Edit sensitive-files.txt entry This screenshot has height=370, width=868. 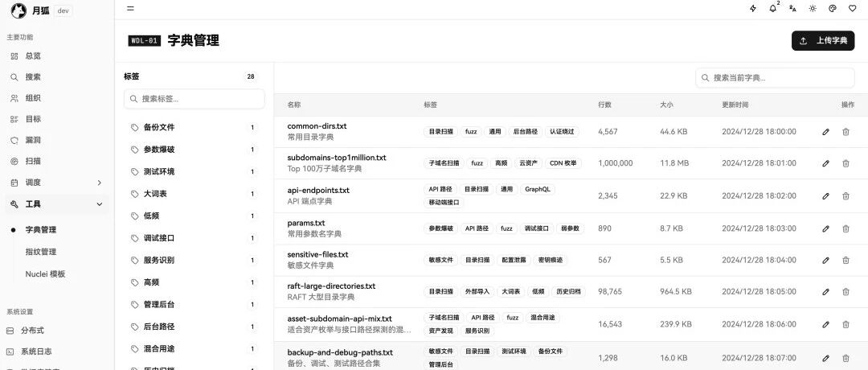coord(826,261)
